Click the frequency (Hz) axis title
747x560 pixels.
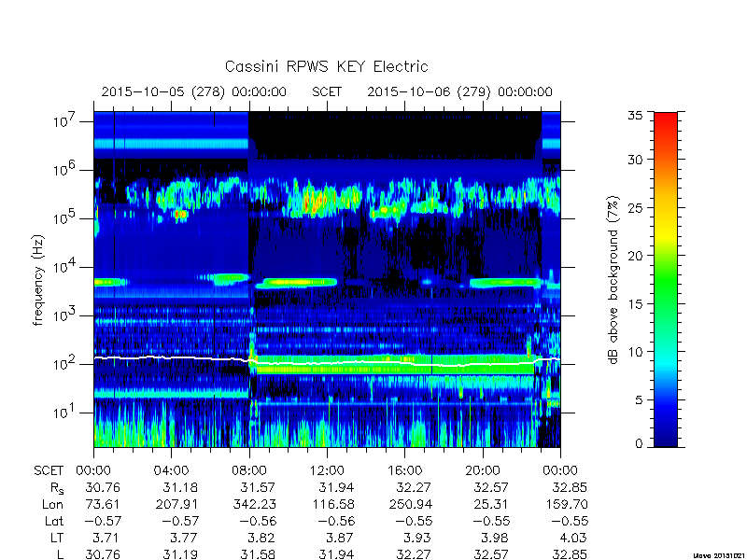coord(38,280)
